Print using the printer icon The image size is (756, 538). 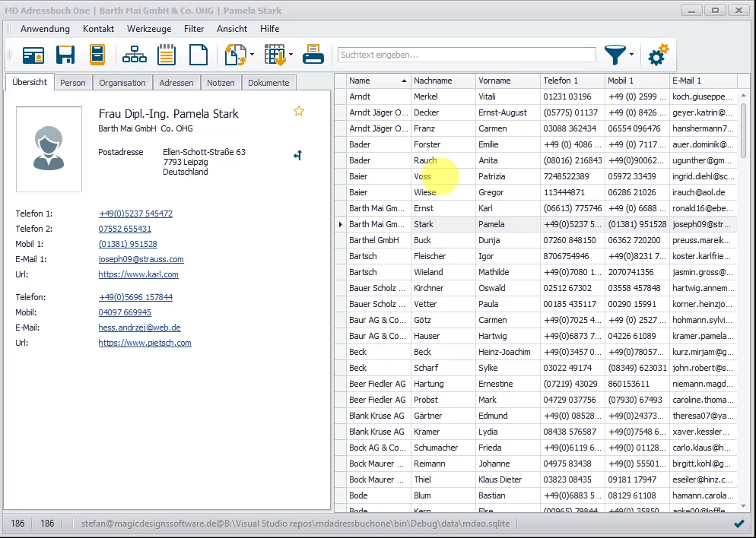click(x=313, y=55)
